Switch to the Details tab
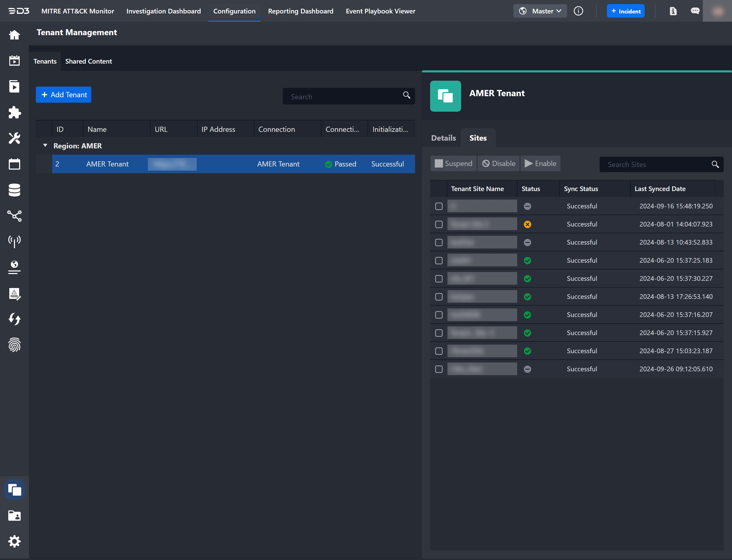Screen dimensions: 732x560 pos(443,138)
